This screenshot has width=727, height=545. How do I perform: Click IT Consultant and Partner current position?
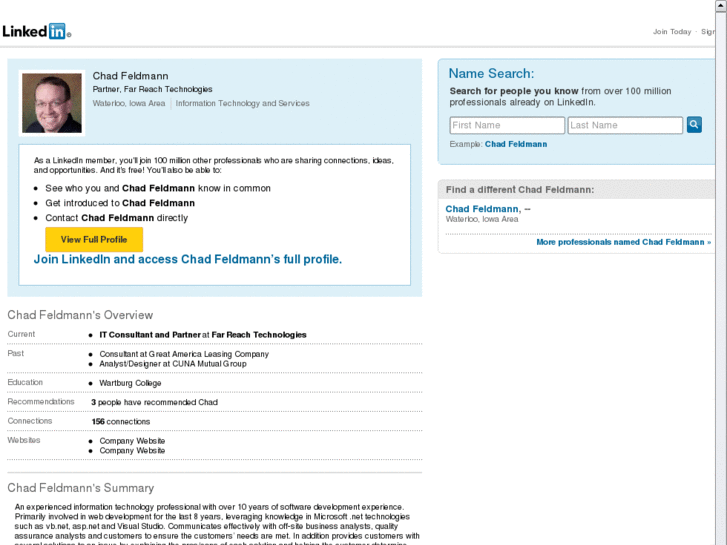pos(203,335)
